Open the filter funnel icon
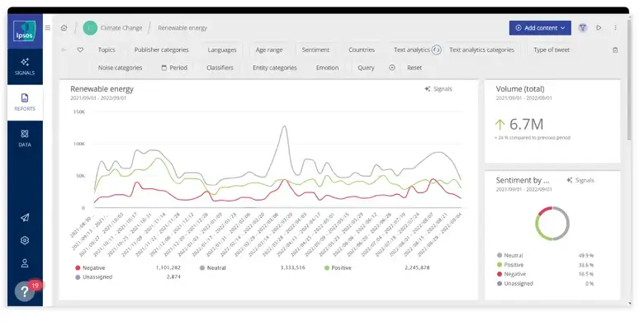The image size is (644, 322). [x=583, y=28]
